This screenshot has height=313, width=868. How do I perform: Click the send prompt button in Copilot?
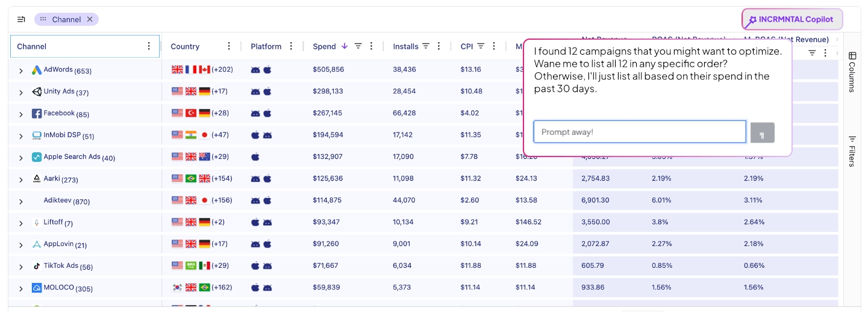(762, 132)
